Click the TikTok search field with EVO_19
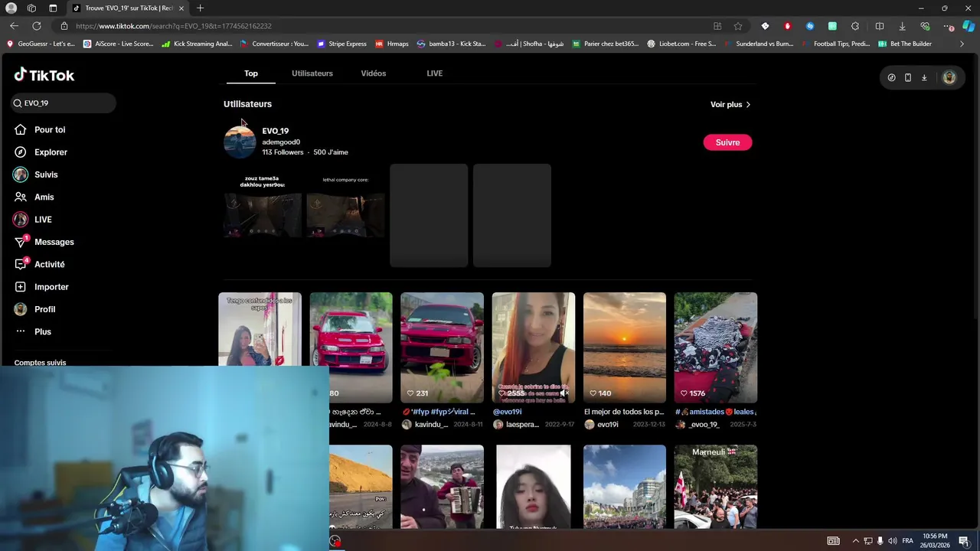Viewport: 980px width, 551px height. 64,103
